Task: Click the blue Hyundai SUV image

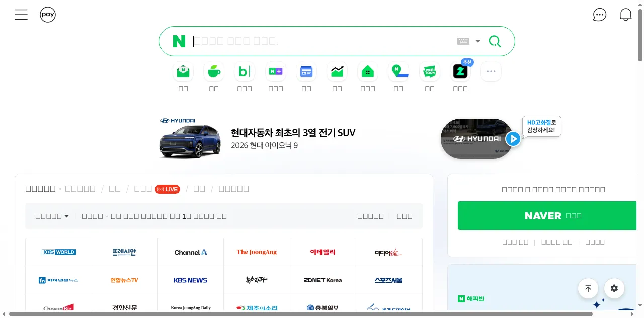Action: pyautogui.click(x=190, y=142)
